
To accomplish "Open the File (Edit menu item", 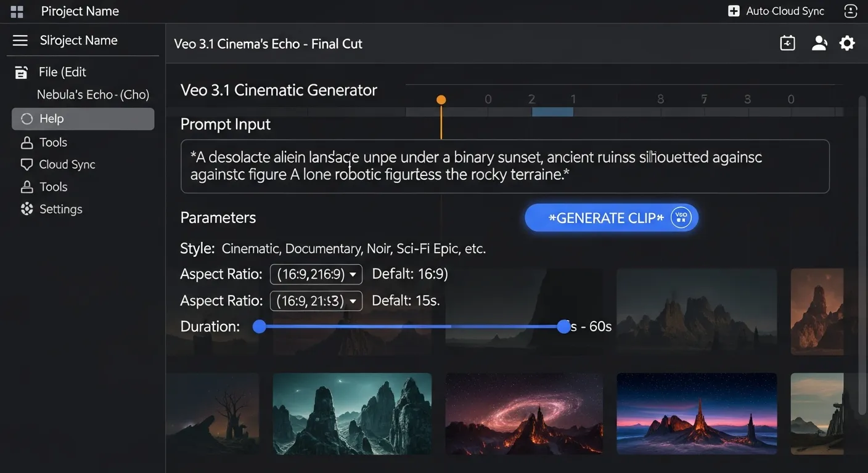I will coord(62,72).
